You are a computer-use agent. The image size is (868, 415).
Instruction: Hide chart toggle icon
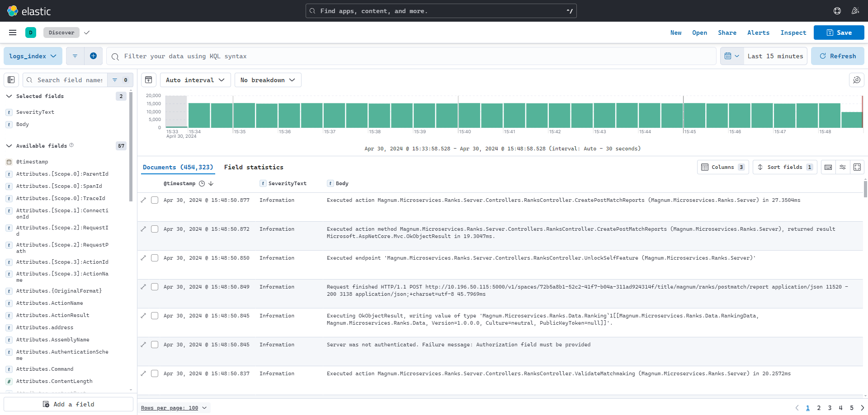[149, 80]
